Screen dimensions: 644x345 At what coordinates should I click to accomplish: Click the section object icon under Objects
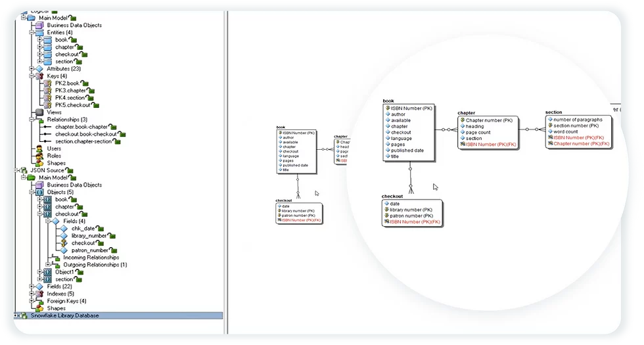pyautogui.click(x=47, y=279)
